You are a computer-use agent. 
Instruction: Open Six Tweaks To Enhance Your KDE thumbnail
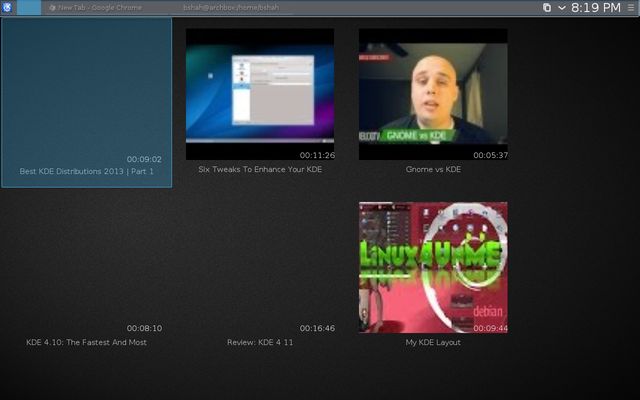click(260, 94)
